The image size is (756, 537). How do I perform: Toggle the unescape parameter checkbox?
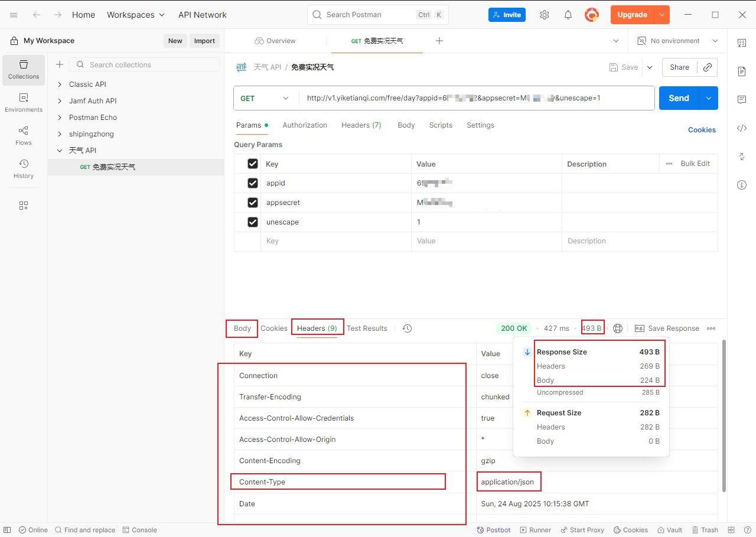[253, 222]
